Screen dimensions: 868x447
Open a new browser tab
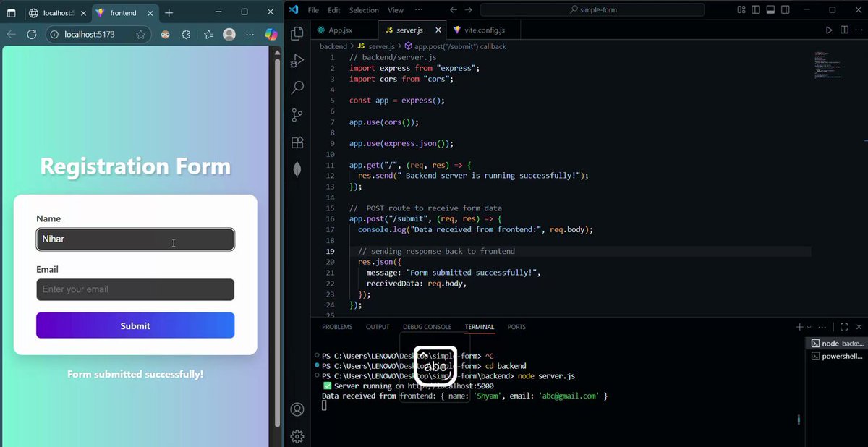click(169, 12)
